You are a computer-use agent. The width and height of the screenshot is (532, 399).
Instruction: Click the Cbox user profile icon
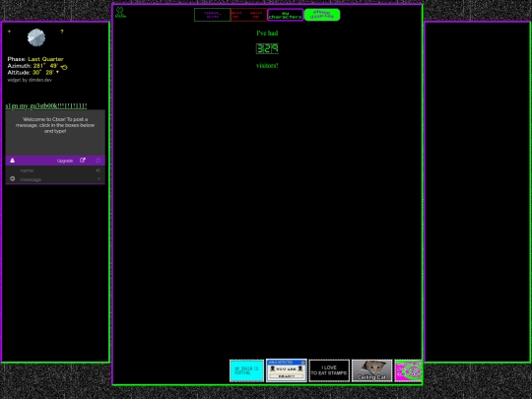(x=13, y=161)
